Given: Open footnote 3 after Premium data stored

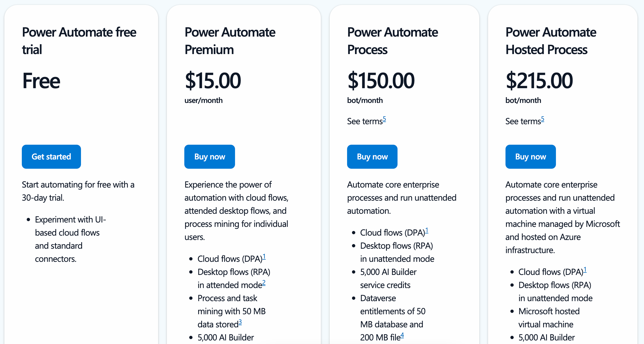Looking at the screenshot, I should point(240,322).
